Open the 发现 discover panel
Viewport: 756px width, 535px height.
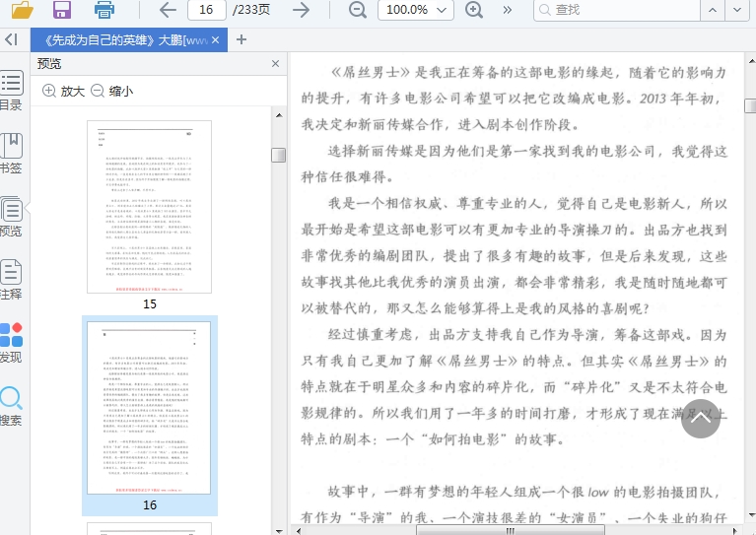[x=11, y=343]
